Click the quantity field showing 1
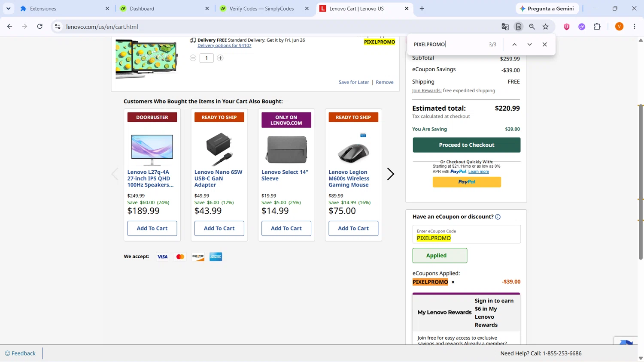Image resolution: width=644 pixels, height=362 pixels. 207,58
